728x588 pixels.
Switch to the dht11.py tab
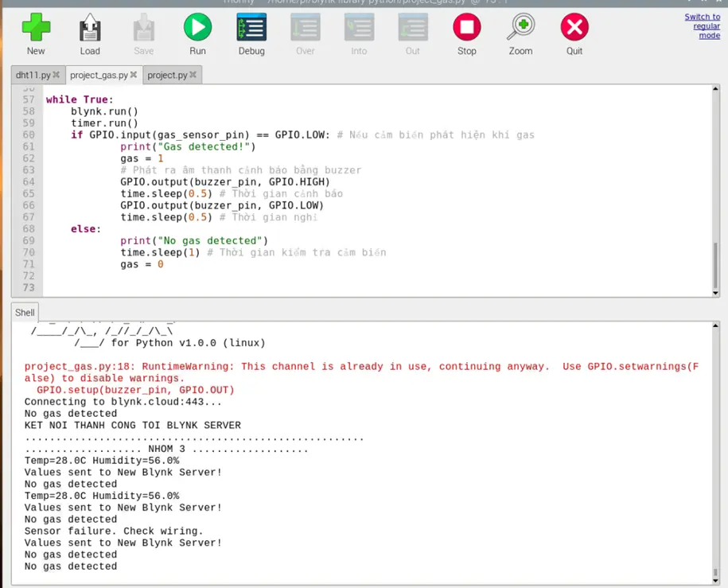coord(33,76)
